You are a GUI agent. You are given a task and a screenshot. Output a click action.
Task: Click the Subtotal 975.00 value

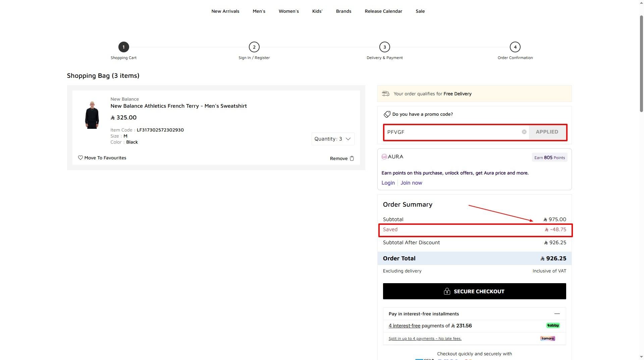tap(555, 219)
